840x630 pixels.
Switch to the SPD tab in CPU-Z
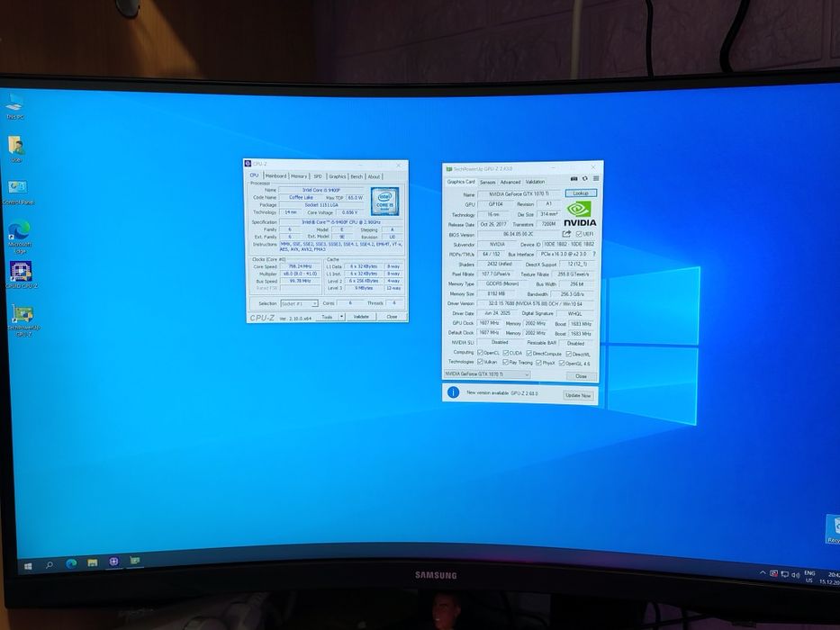click(x=318, y=176)
